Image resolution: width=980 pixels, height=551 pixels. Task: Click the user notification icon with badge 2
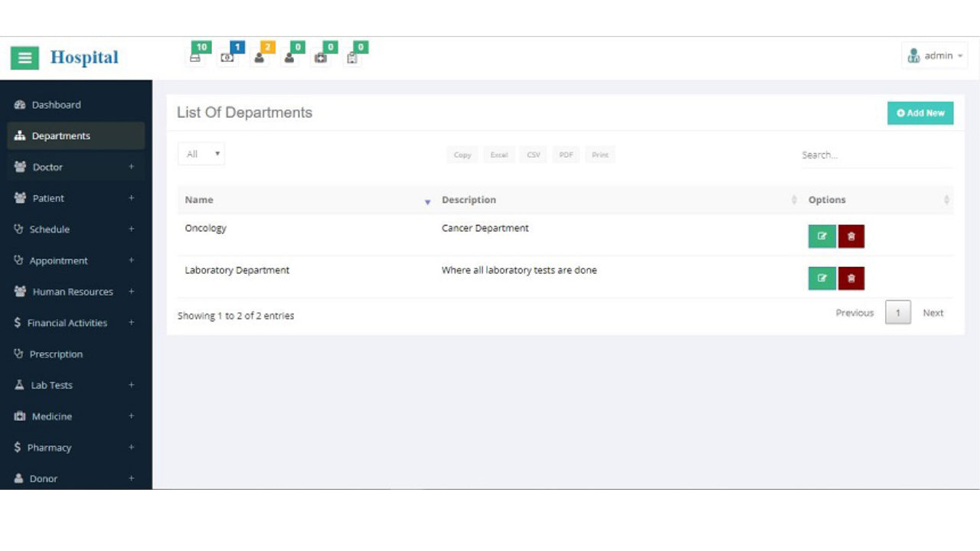pyautogui.click(x=260, y=57)
